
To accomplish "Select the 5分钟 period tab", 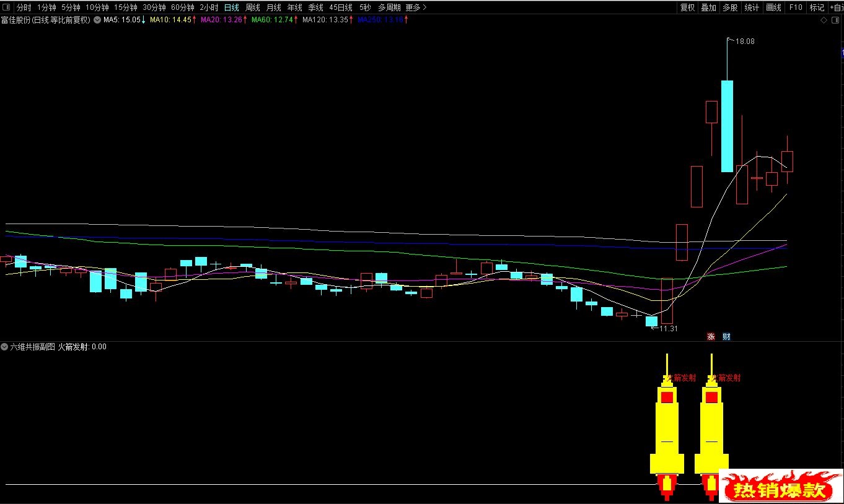I will (71, 7).
